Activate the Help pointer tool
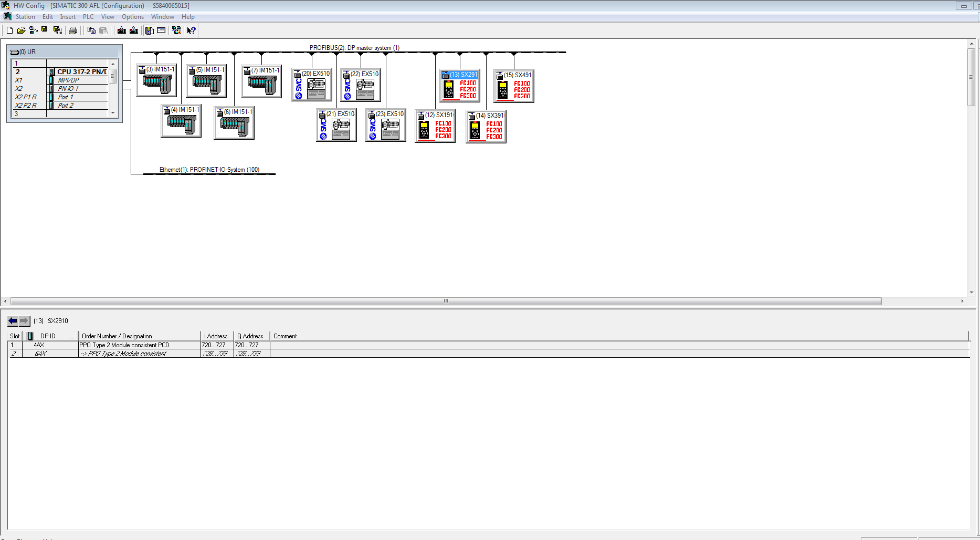 point(191,30)
